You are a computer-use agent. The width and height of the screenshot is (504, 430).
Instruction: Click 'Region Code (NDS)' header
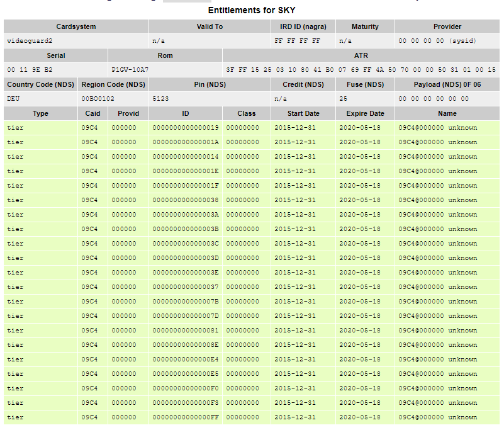pyautogui.click(x=113, y=84)
